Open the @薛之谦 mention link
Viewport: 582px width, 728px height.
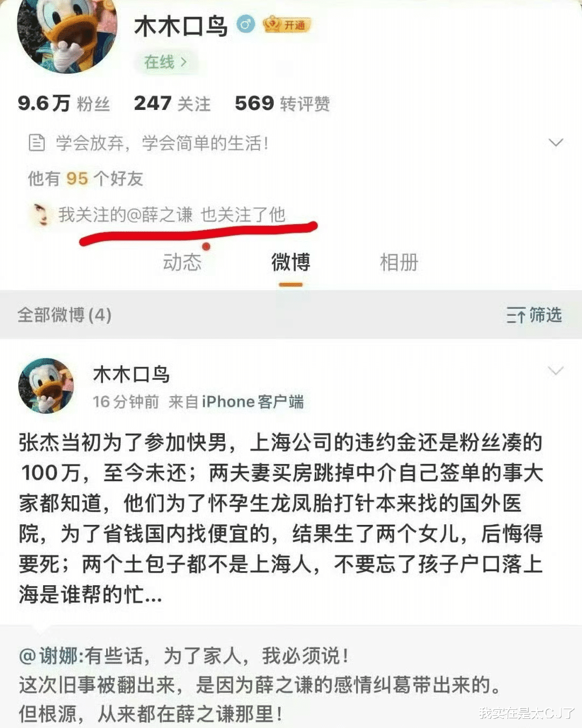click(x=160, y=214)
